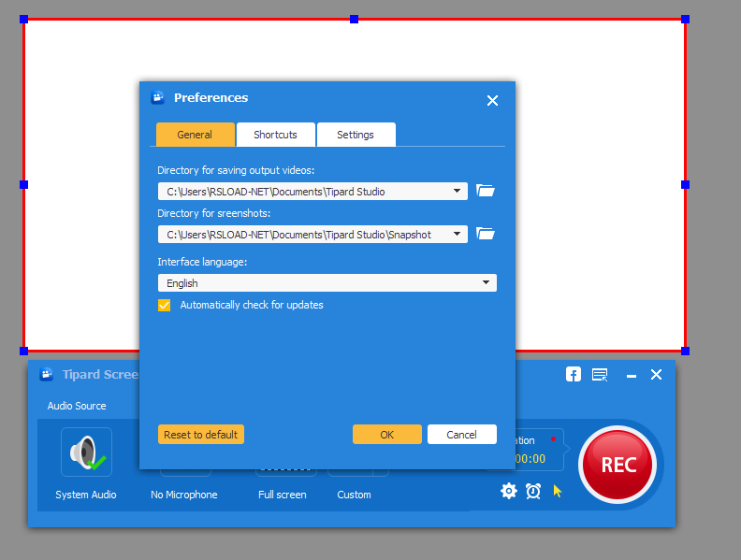Select Custom recording area label
Viewport: 741px width, 560px height.
tap(354, 495)
